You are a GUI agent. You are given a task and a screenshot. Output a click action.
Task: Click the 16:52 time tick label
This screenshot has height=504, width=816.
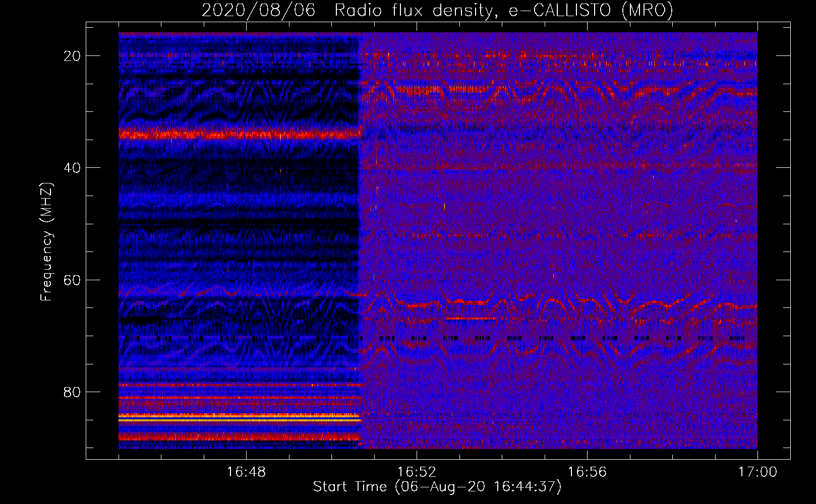(417, 472)
